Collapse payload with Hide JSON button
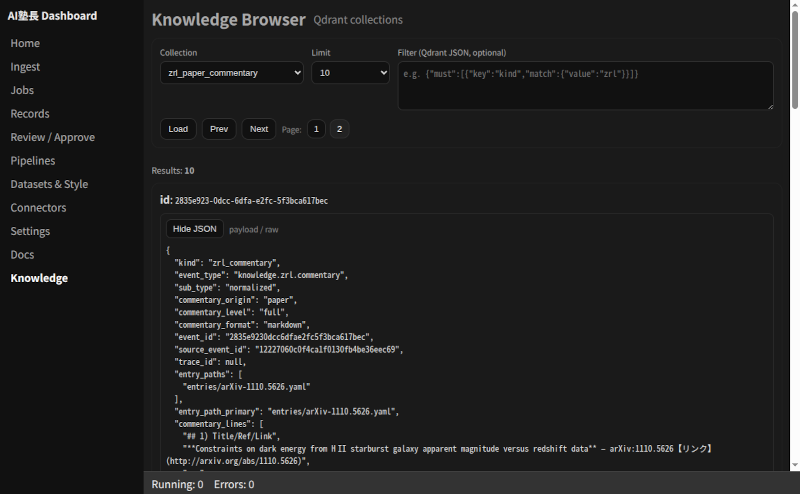This screenshot has width=800, height=494. tap(194, 229)
